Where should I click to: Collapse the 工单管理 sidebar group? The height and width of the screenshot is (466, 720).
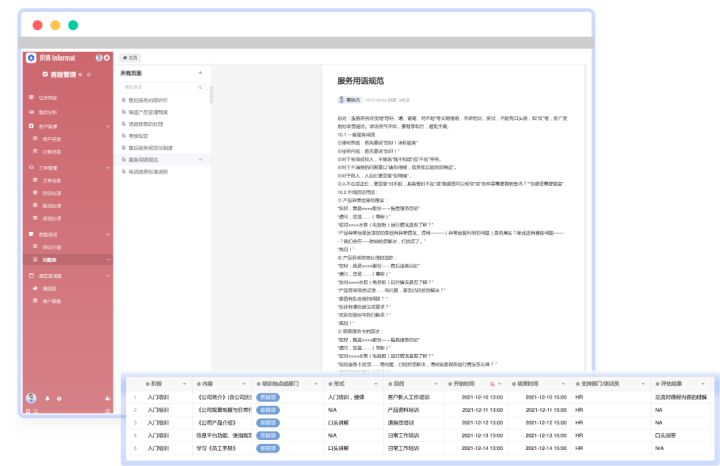108,168
